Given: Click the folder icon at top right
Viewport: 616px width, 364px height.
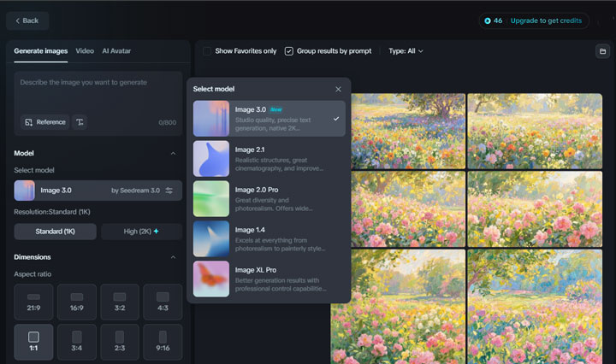Looking at the screenshot, I should click(x=602, y=51).
